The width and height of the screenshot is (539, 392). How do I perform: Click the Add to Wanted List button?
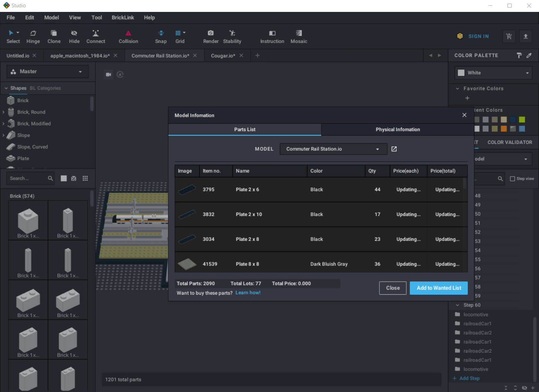[438, 288]
